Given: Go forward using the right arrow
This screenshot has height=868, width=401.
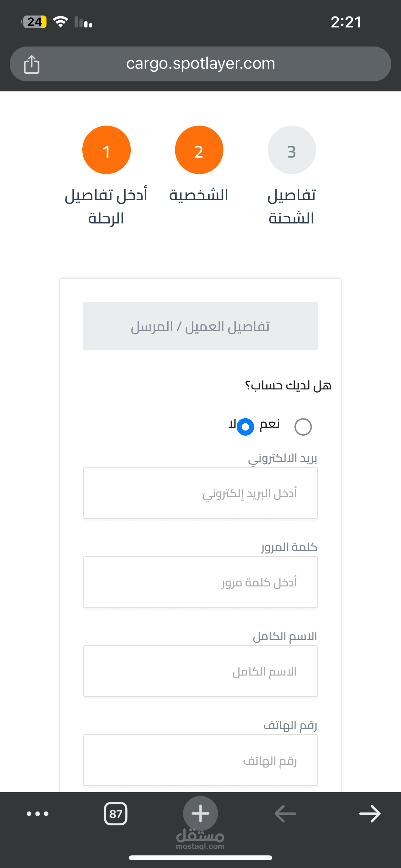Looking at the screenshot, I should [x=370, y=814].
